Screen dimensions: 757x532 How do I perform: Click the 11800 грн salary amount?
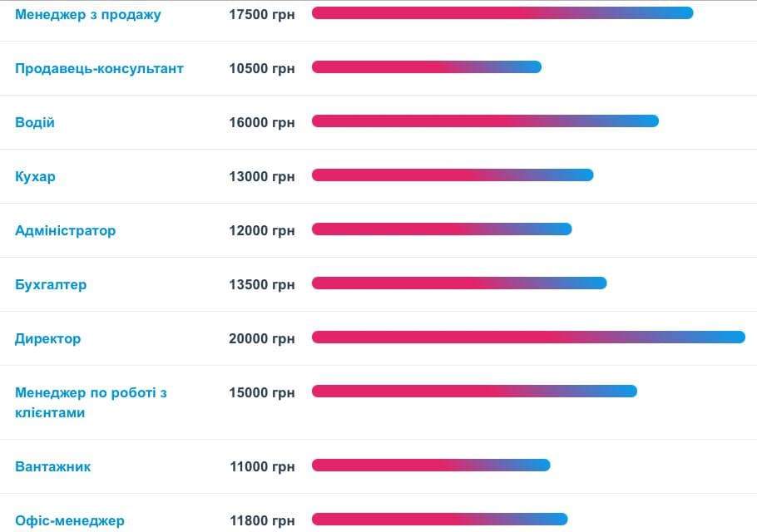tap(262, 520)
